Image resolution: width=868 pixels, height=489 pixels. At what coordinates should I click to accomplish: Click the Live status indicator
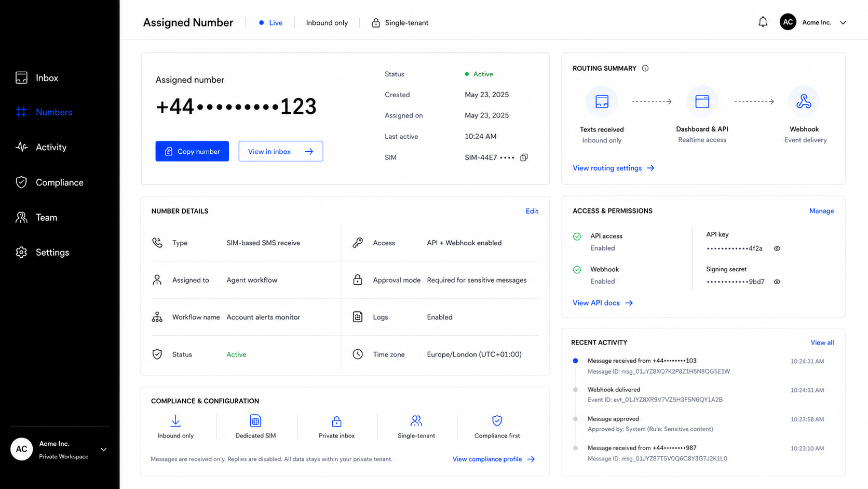coord(270,23)
